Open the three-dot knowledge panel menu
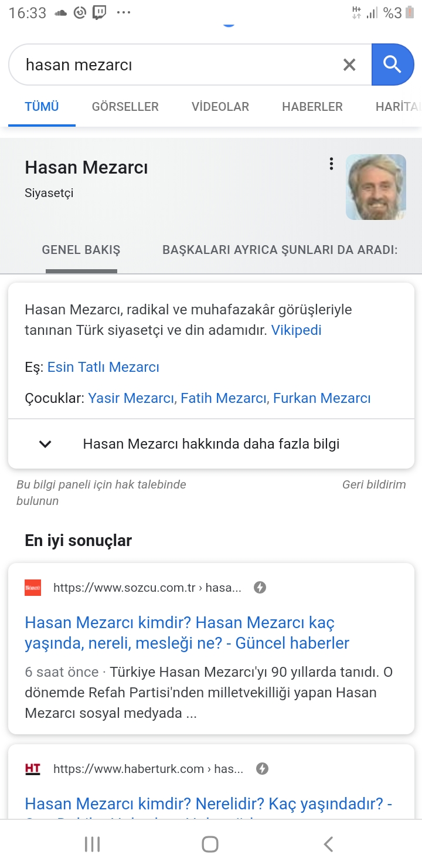Screen dimensions: 422x868 [331, 164]
